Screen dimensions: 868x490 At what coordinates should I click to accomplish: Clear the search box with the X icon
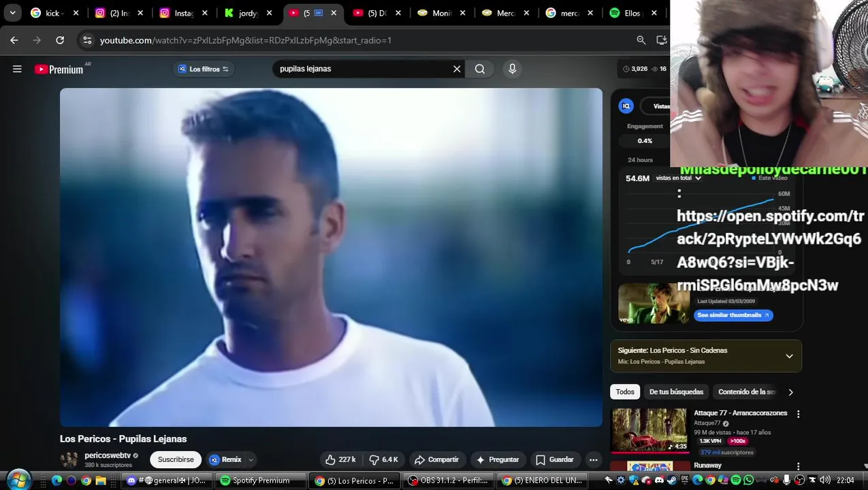pos(457,69)
